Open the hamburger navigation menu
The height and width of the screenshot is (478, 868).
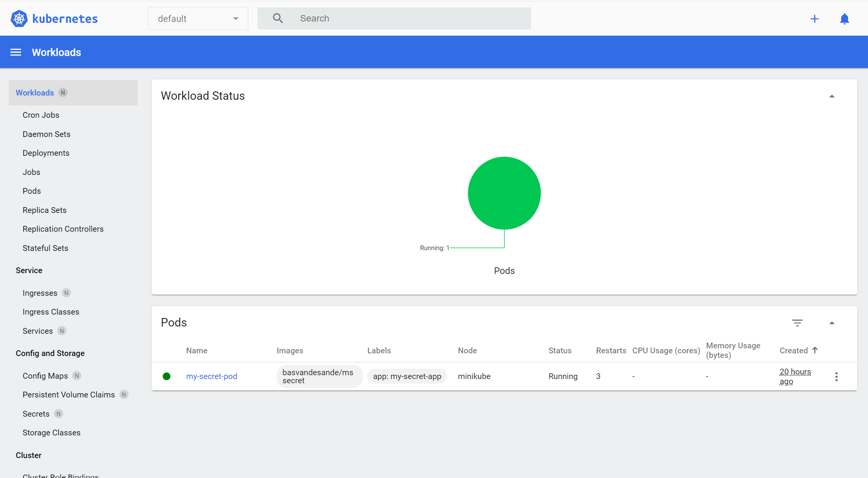pos(15,52)
